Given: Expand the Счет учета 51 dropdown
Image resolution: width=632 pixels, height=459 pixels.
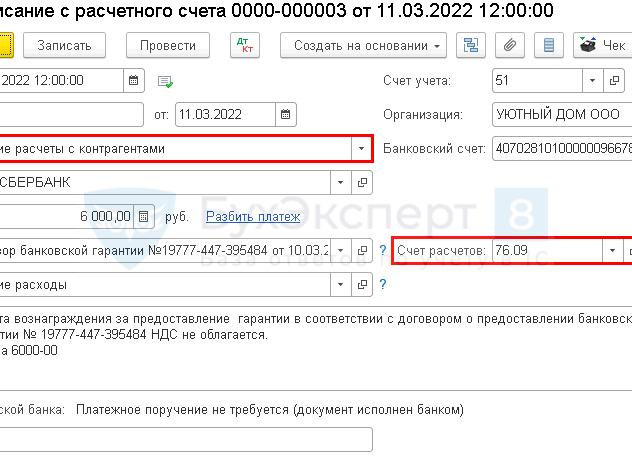Looking at the screenshot, I should pos(592,81).
